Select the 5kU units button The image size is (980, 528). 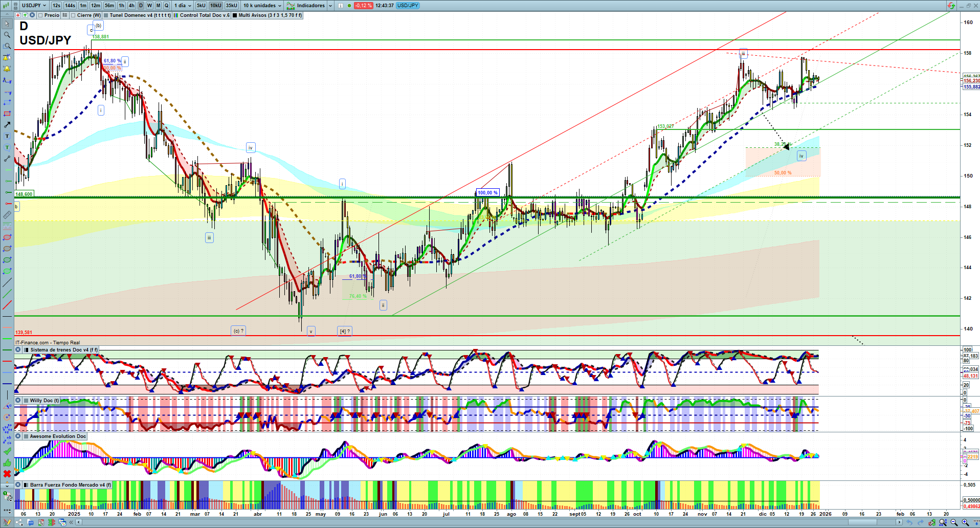pos(201,6)
